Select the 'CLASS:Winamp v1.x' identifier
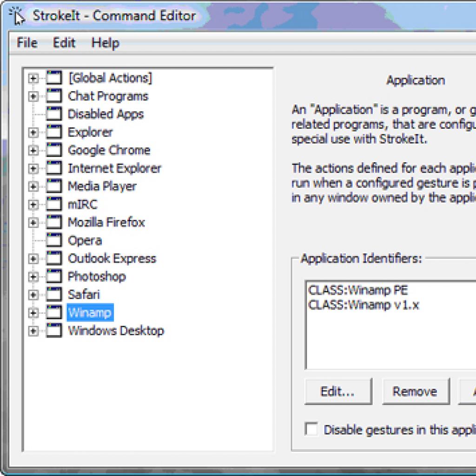 (364, 305)
